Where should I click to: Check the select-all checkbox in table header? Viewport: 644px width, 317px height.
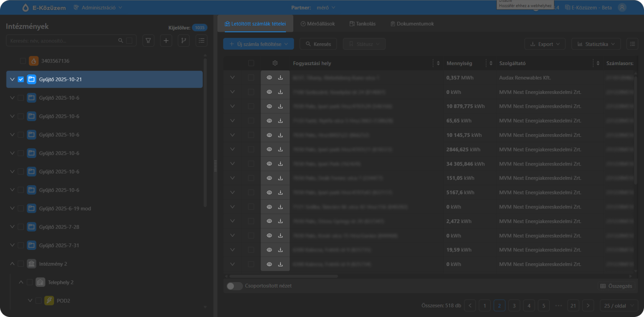pyautogui.click(x=251, y=63)
